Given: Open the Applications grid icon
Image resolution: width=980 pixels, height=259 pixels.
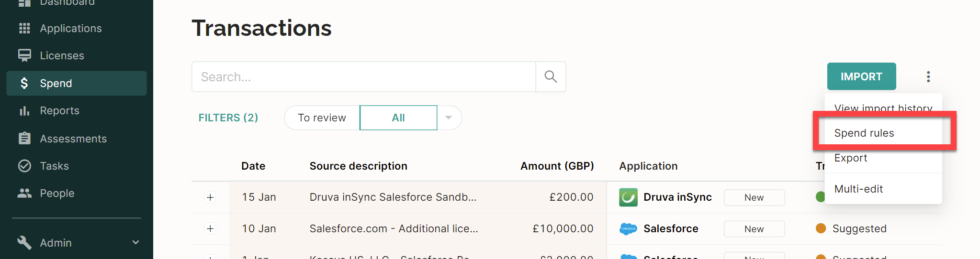Looking at the screenshot, I should [x=24, y=28].
